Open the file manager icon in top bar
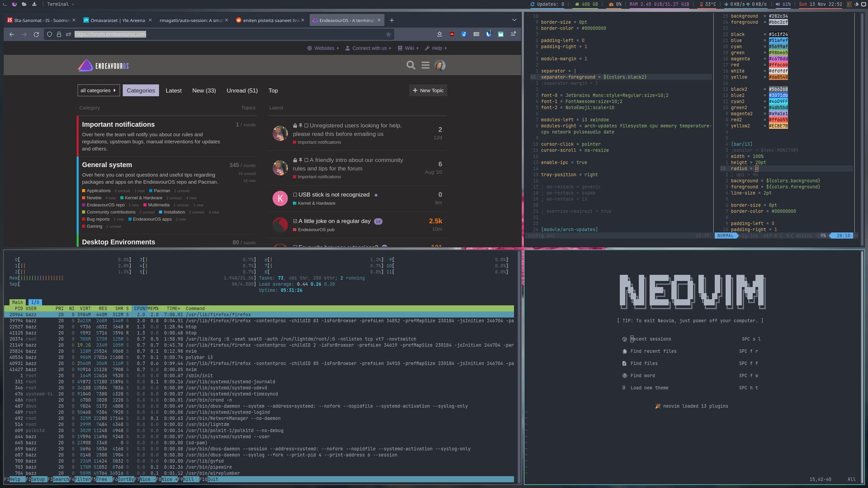This screenshot has width=868, height=488. (24, 4)
